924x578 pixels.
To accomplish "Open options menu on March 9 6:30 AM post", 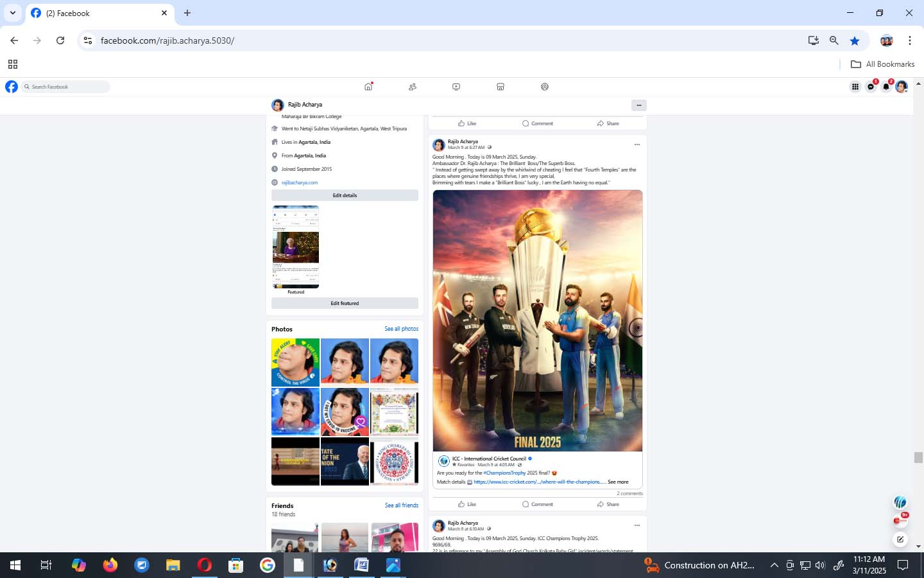I will point(637,525).
